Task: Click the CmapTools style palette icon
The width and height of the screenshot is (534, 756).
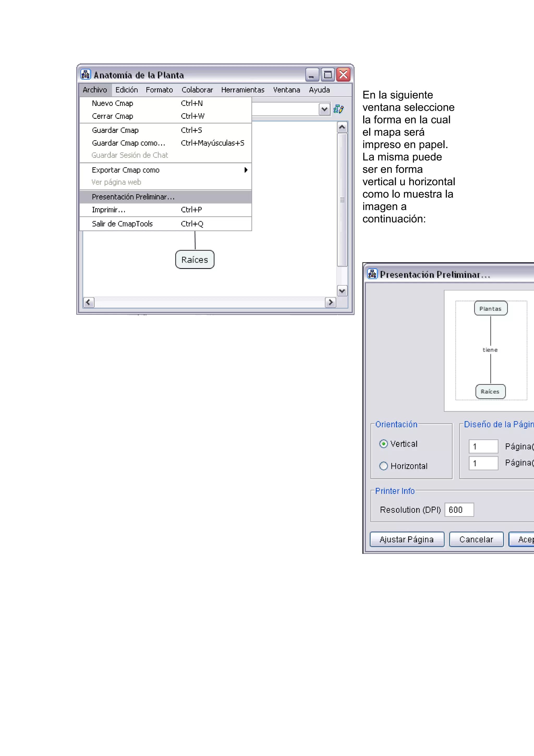Action: [x=338, y=109]
